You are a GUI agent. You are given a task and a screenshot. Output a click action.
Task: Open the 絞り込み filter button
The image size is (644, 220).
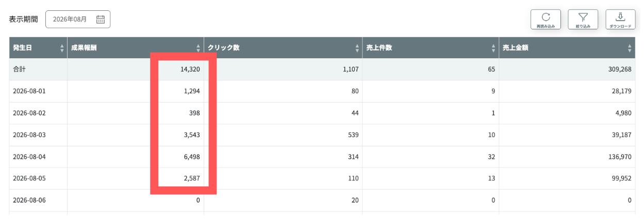tap(583, 20)
